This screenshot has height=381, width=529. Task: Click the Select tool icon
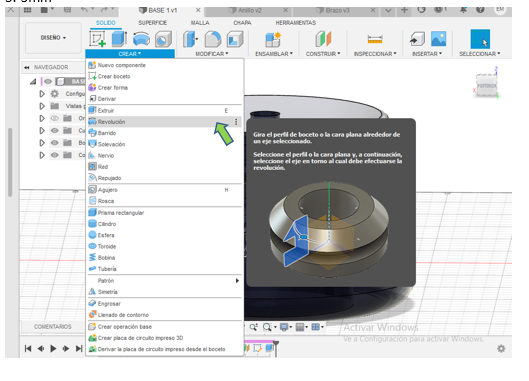(480, 39)
